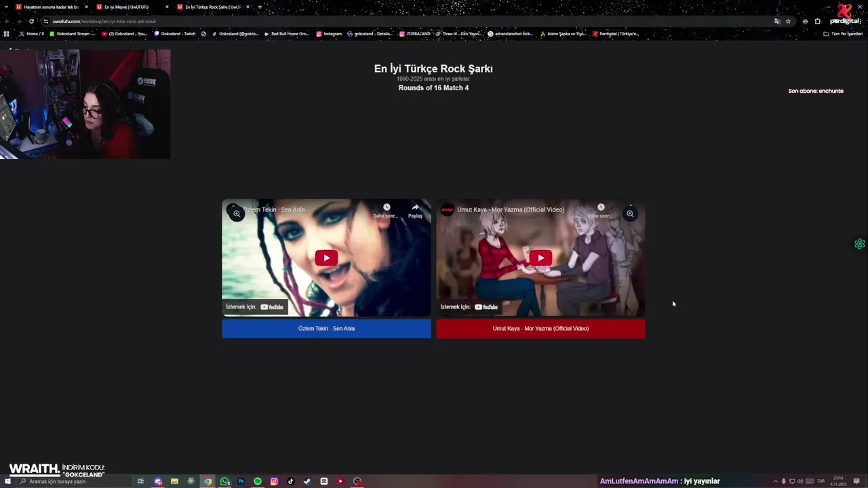Click the volume icon in the system tray

point(800,481)
